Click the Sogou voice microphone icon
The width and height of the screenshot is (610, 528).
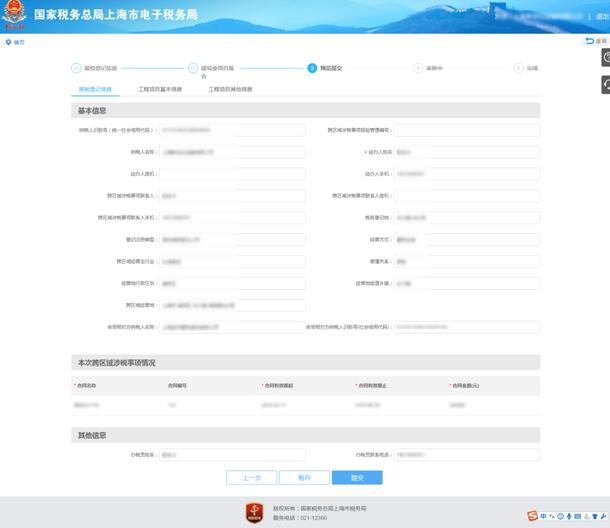(x=569, y=516)
